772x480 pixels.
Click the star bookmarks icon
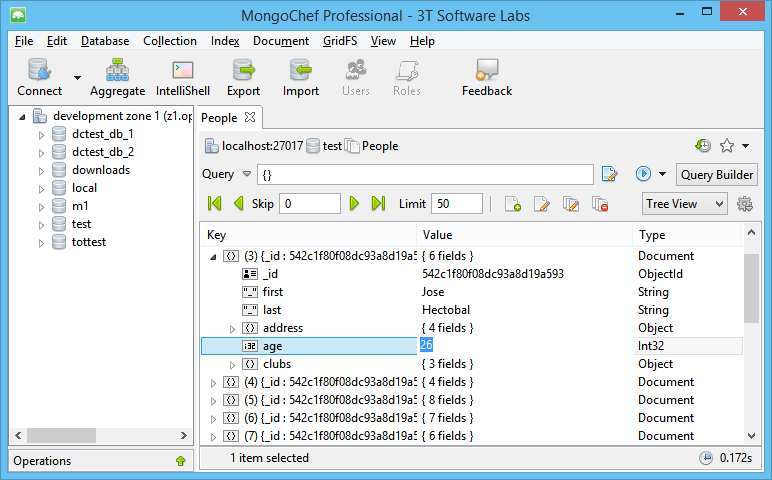[x=727, y=146]
